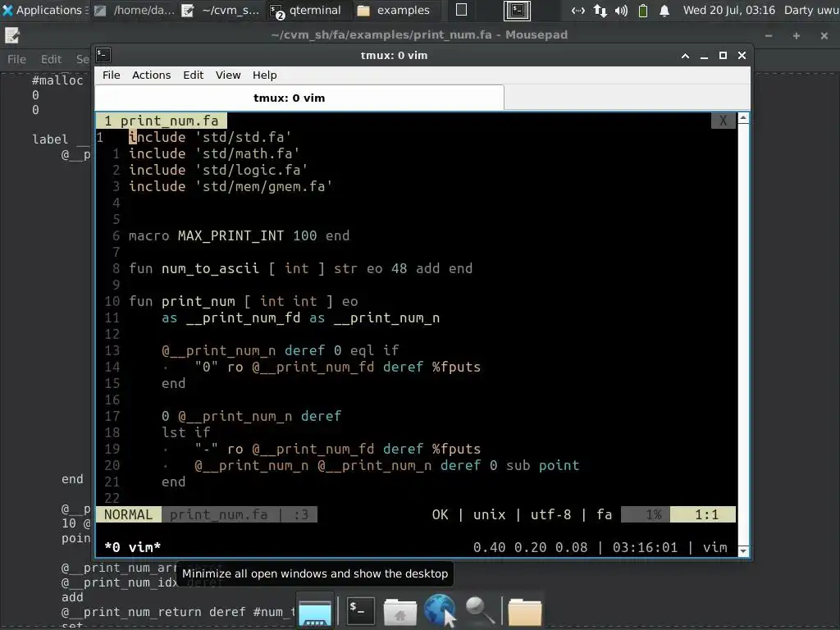Click the 'fun print_num [ int int ] eo' line
Image resolution: width=840 pixels, height=630 pixels.
click(243, 301)
